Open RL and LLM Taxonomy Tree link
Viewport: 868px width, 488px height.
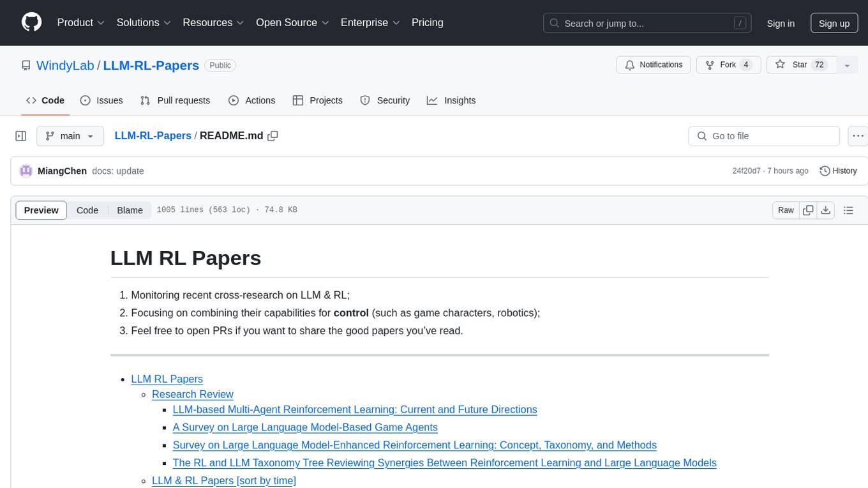coord(444,463)
